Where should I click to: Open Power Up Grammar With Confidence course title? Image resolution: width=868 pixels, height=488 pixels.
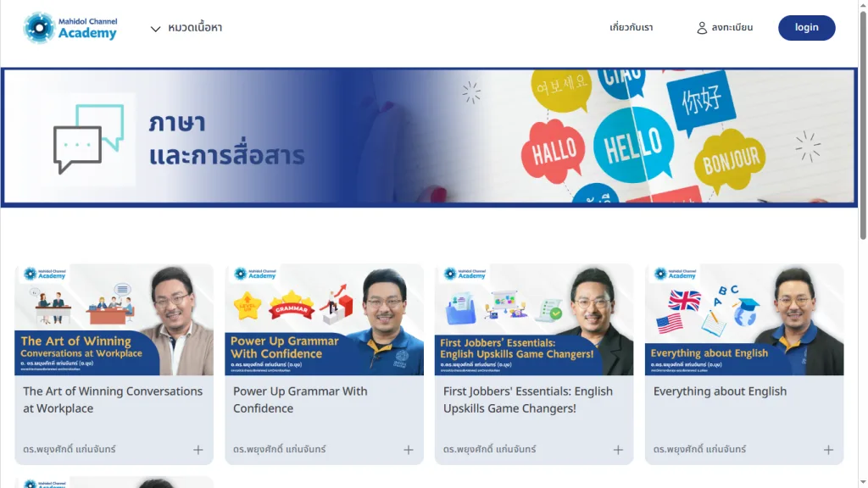pyautogui.click(x=300, y=400)
